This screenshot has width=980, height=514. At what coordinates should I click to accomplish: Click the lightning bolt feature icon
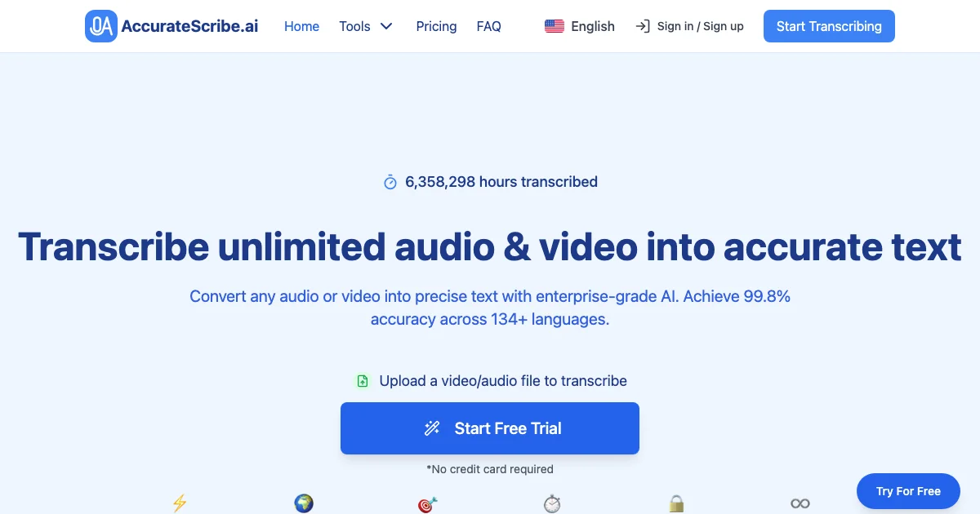coord(180,503)
